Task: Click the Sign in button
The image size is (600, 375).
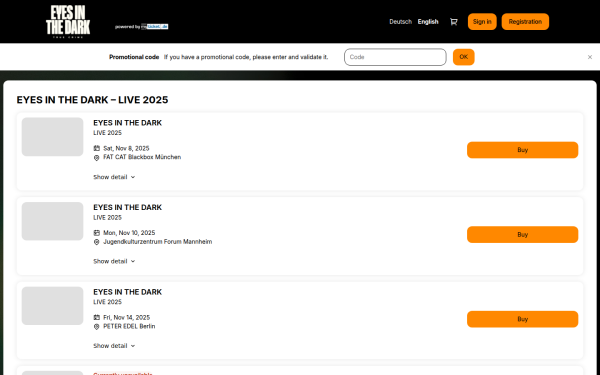Action: (482, 22)
